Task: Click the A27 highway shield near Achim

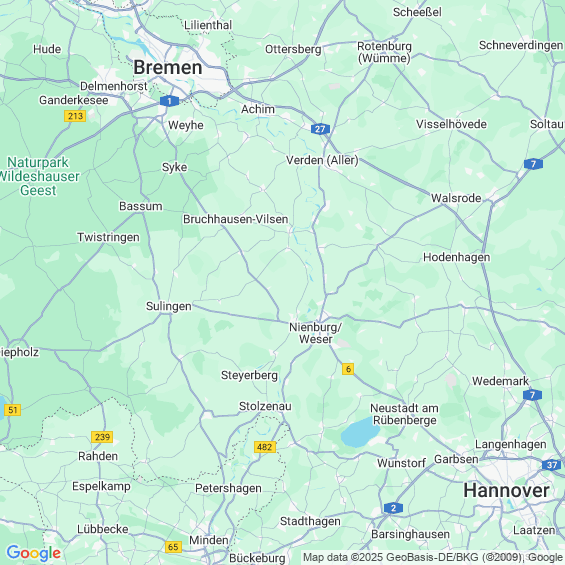Action: [320, 129]
